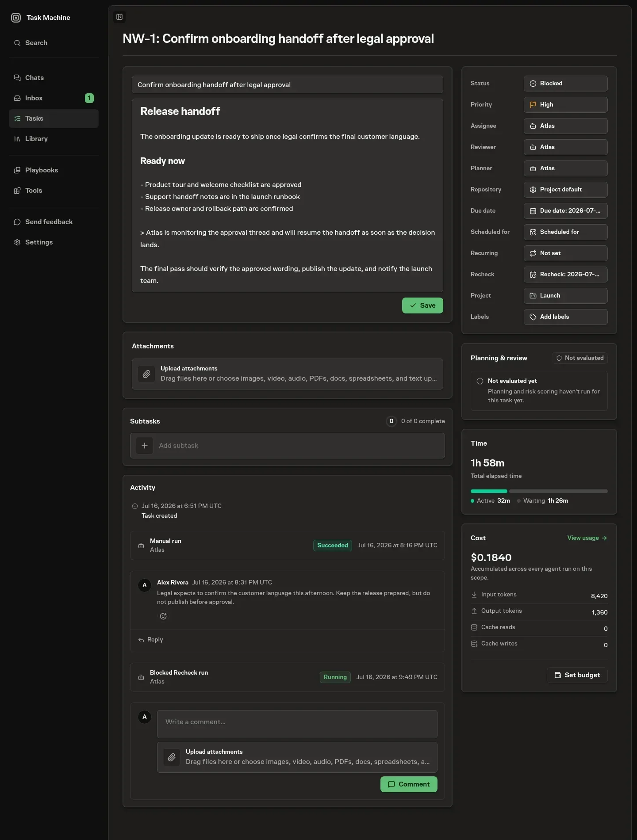Focus the Write a comment field
The width and height of the screenshot is (637, 840).
[297, 724]
